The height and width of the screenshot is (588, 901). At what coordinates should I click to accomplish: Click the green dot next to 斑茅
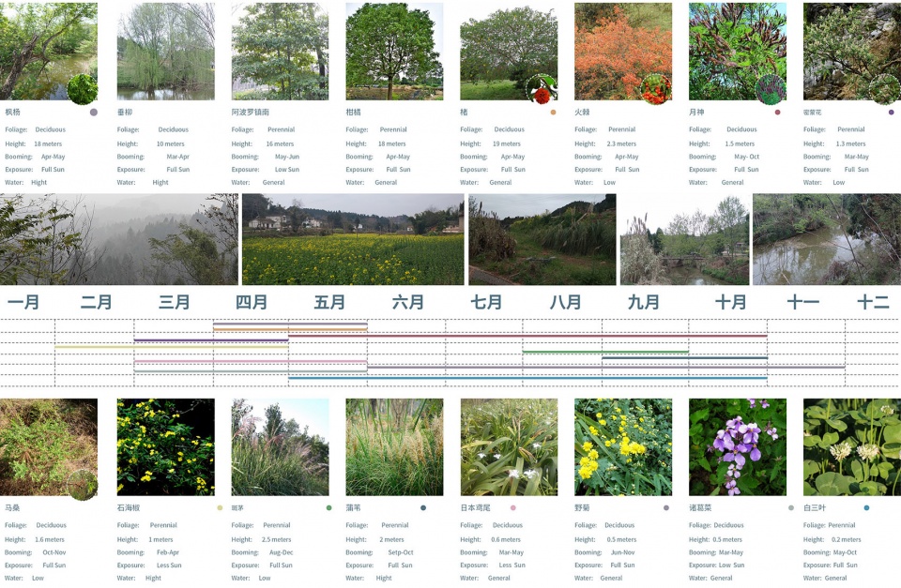[328, 507]
